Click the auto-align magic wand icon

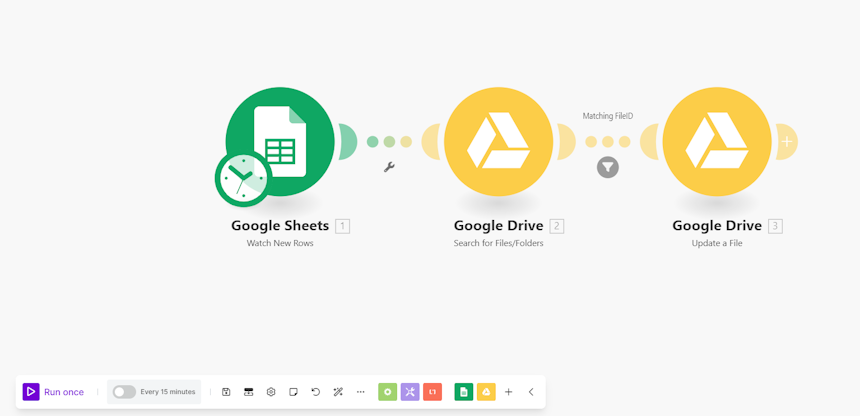(x=338, y=392)
